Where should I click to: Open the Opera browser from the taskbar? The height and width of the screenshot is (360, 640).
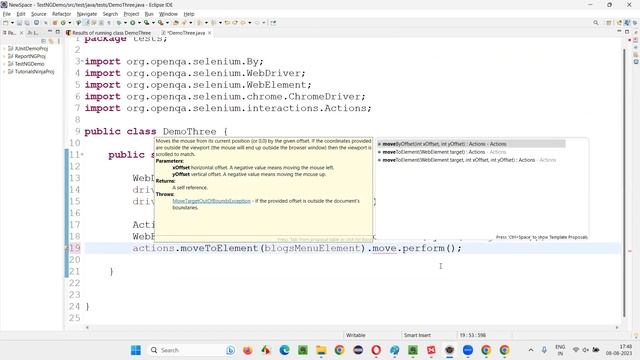click(376, 350)
